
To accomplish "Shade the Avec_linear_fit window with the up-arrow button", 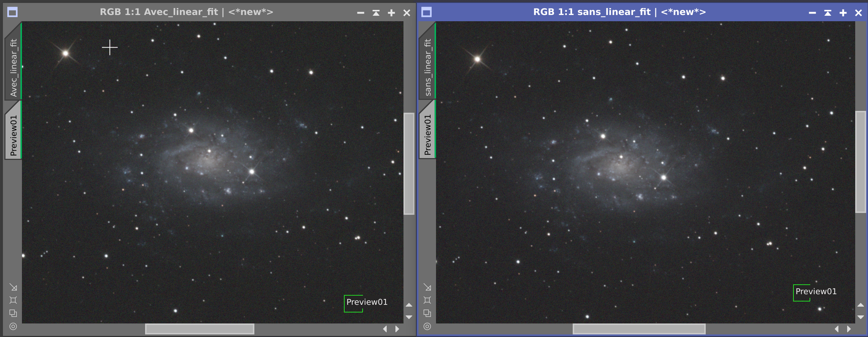I will pos(376,13).
